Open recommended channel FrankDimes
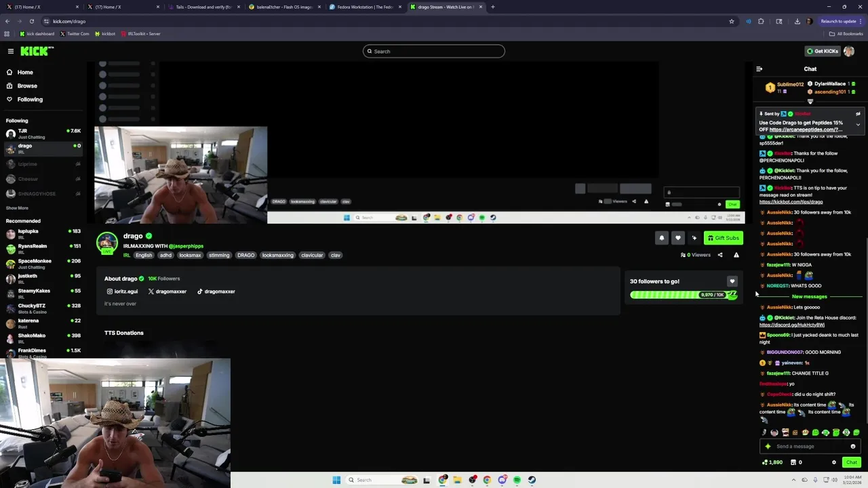Image resolution: width=868 pixels, height=488 pixels. click(x=43, y=352)
